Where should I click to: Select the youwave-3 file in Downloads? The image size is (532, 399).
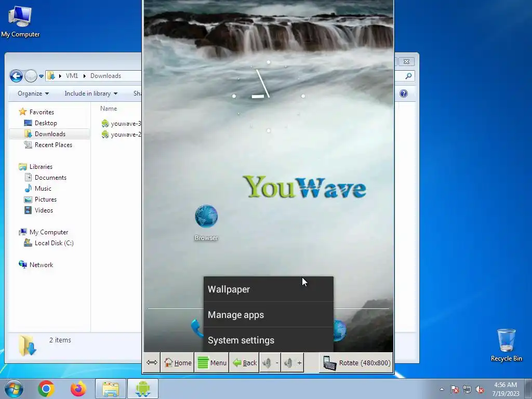(121, 124)
